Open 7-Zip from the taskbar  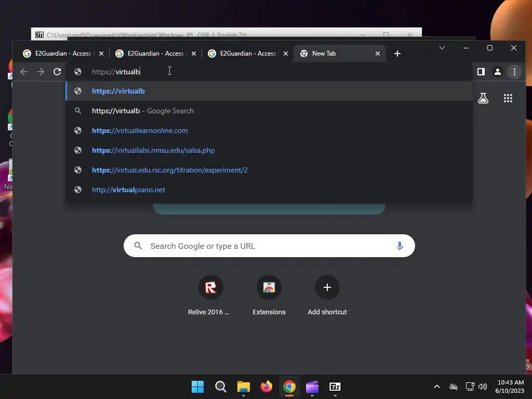(335, 387)
